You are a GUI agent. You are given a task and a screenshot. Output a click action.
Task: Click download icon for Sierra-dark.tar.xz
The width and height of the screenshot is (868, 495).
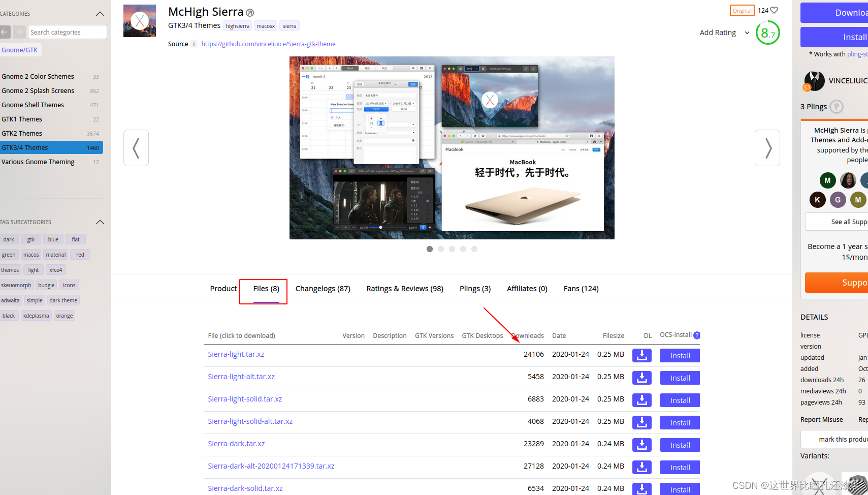(x=641, y=445)
